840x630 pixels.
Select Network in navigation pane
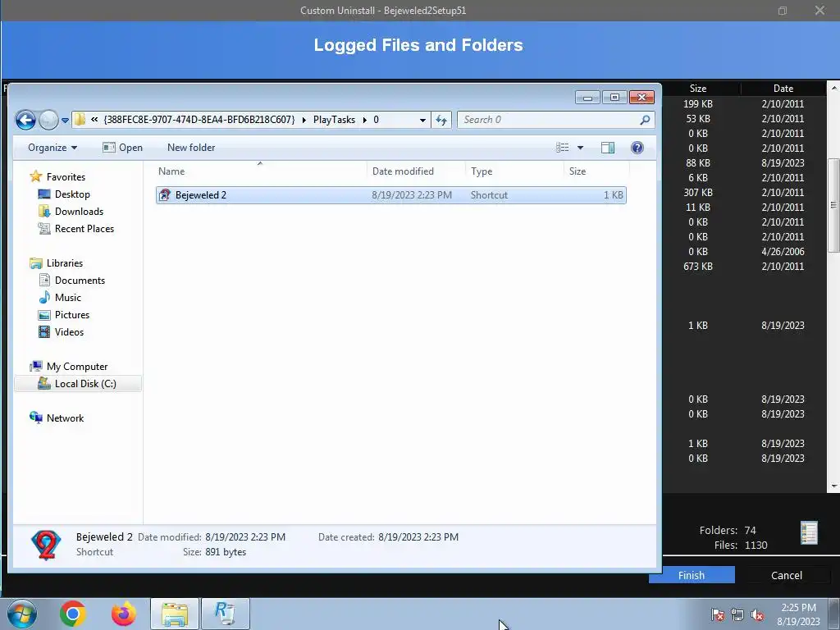[65, 418]
